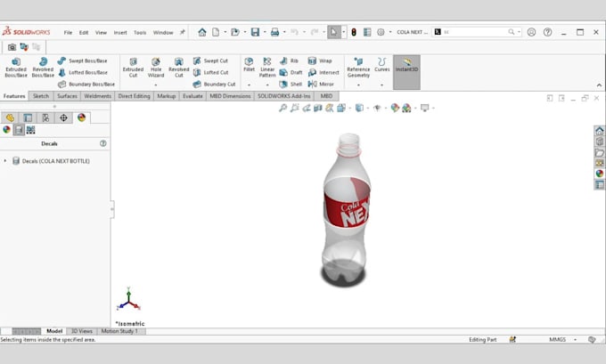Image resolution: width=606 pixels, height=364 pixels.
Task: Create a New document
Action: point(216,32)
